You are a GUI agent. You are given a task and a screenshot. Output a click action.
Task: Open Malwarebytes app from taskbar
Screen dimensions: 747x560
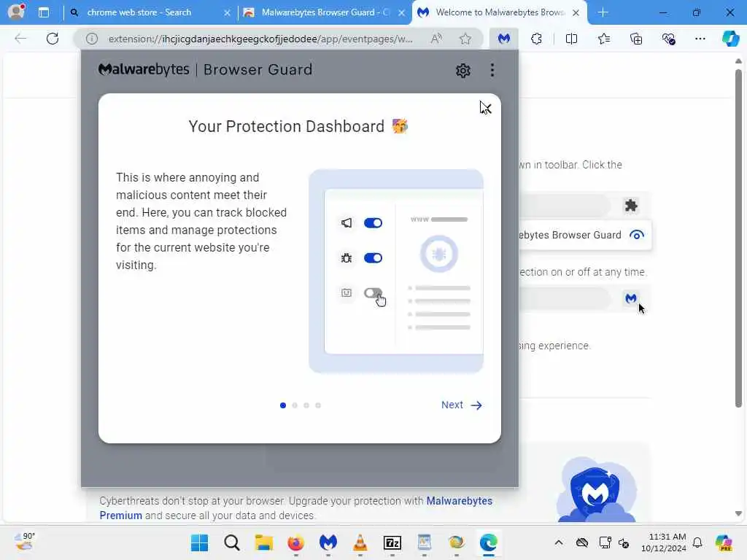click(x=328, y=542)
